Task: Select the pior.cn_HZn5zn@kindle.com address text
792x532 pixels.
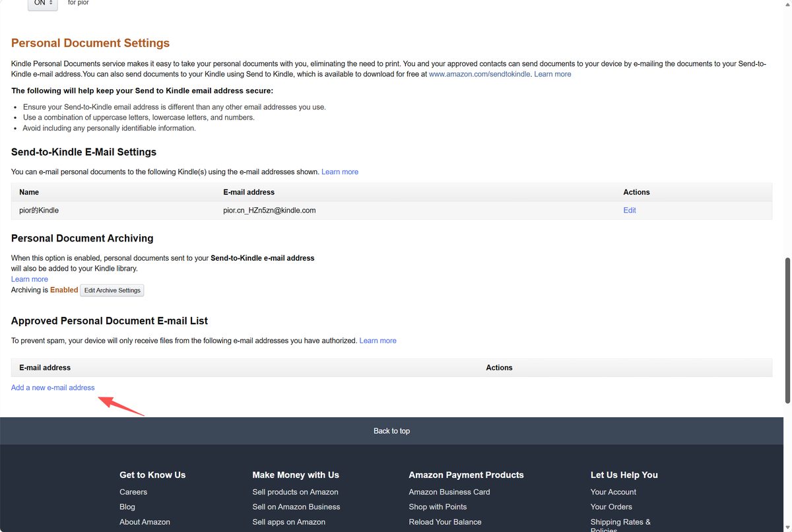Action: (x=269, y=210)
